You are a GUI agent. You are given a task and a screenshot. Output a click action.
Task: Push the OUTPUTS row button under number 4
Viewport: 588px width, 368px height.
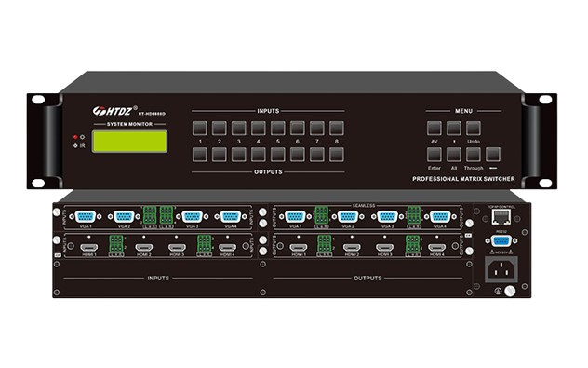259,155
